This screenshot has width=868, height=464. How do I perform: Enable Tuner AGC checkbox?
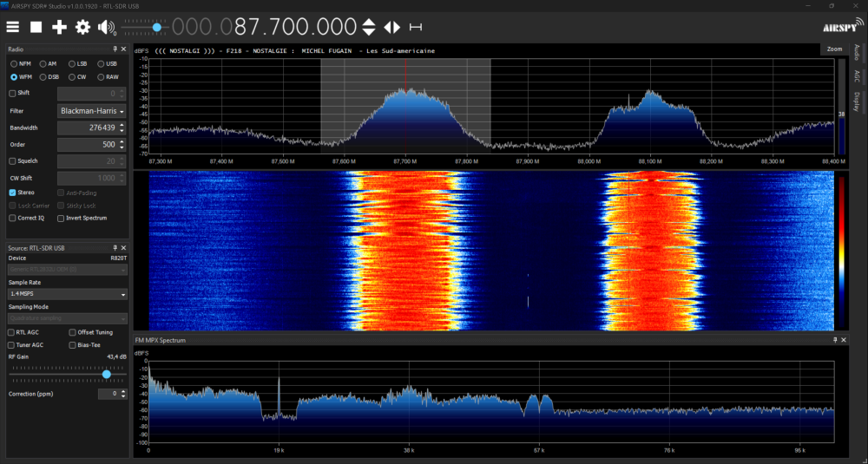pos(11,345)
